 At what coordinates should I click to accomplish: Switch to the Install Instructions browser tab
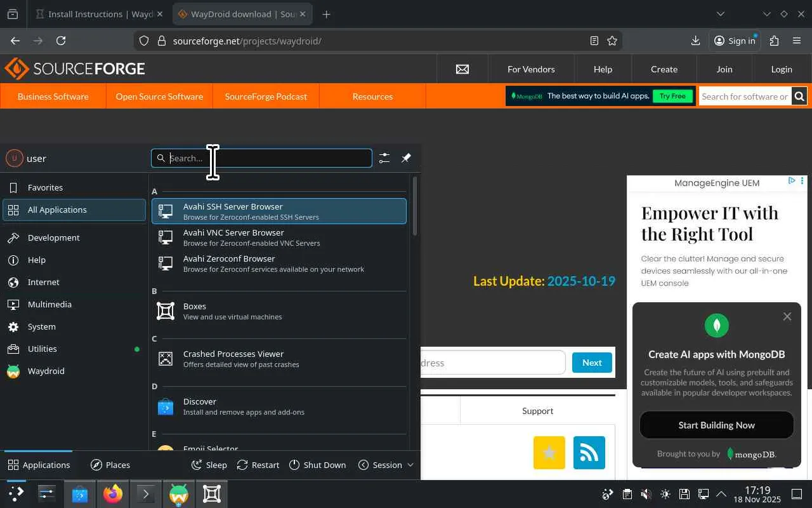tap(100, 14)
